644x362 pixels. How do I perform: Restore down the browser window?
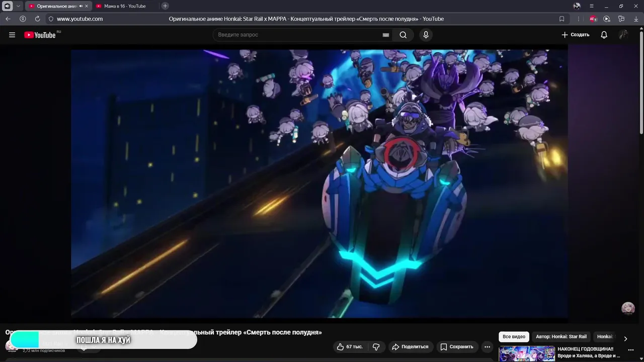621,6
